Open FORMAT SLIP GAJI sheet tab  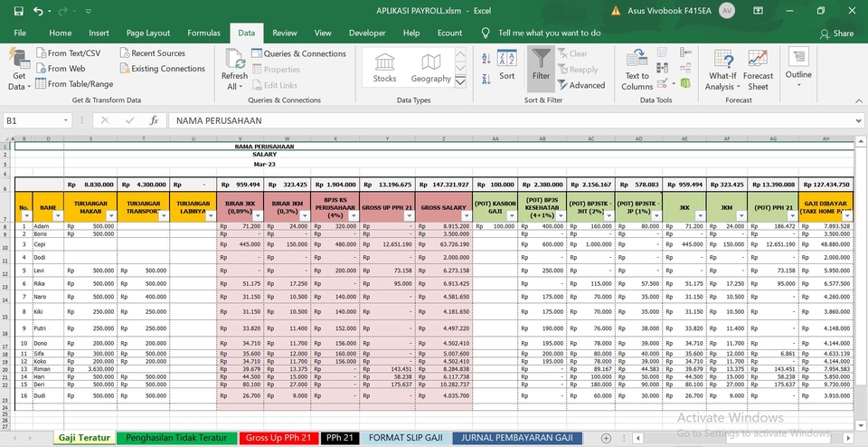pos(406,438)
